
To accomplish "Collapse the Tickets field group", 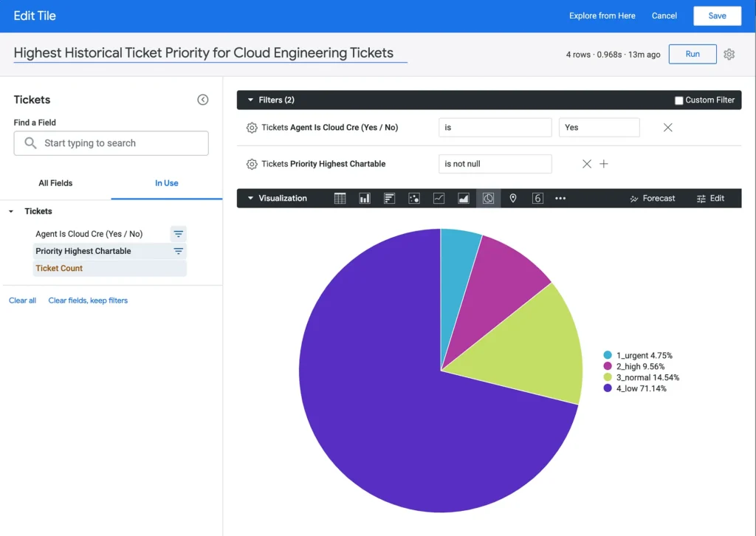I will pyautogui.click(x=11, y=212).
